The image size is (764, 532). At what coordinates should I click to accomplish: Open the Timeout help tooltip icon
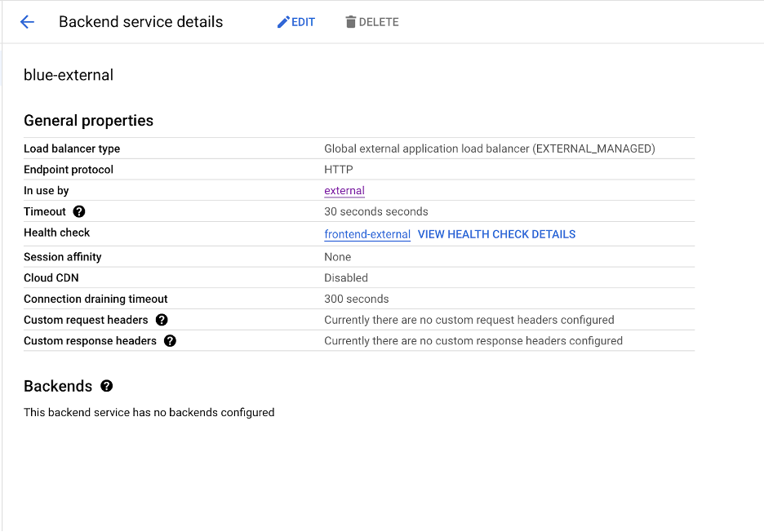(x=79, y=211)
